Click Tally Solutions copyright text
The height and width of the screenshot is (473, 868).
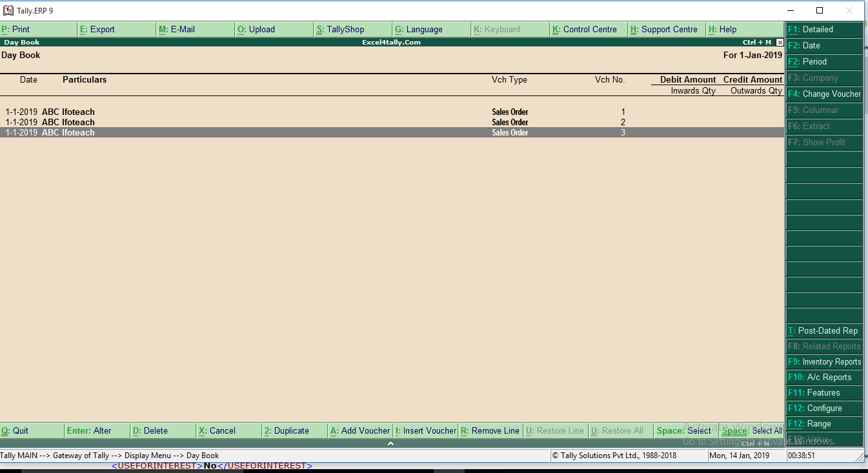[x=614, y=456]
